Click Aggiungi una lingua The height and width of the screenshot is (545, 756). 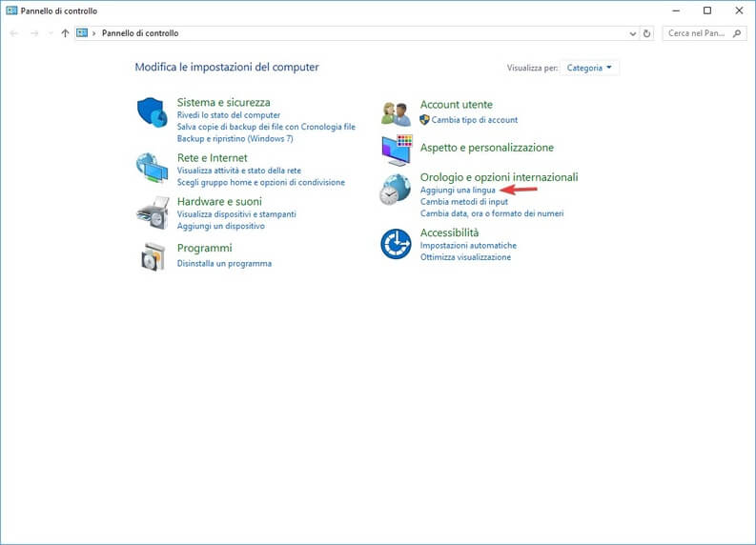[458, 190]
